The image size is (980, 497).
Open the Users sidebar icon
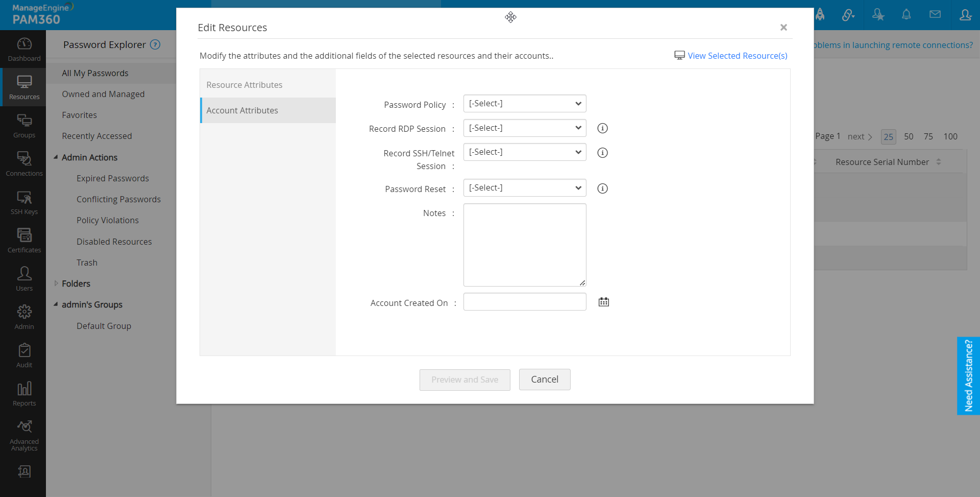point(24,279)
